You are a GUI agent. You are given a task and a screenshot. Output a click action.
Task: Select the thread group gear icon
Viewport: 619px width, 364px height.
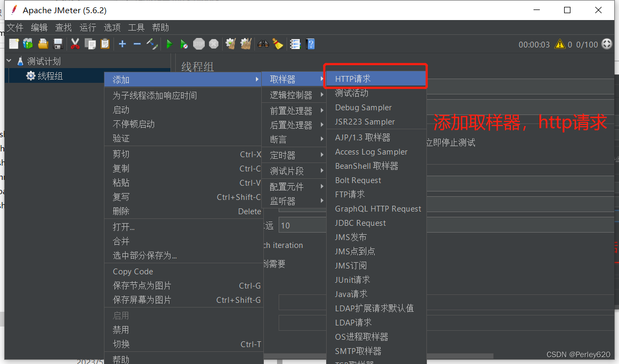pos(31,76)
